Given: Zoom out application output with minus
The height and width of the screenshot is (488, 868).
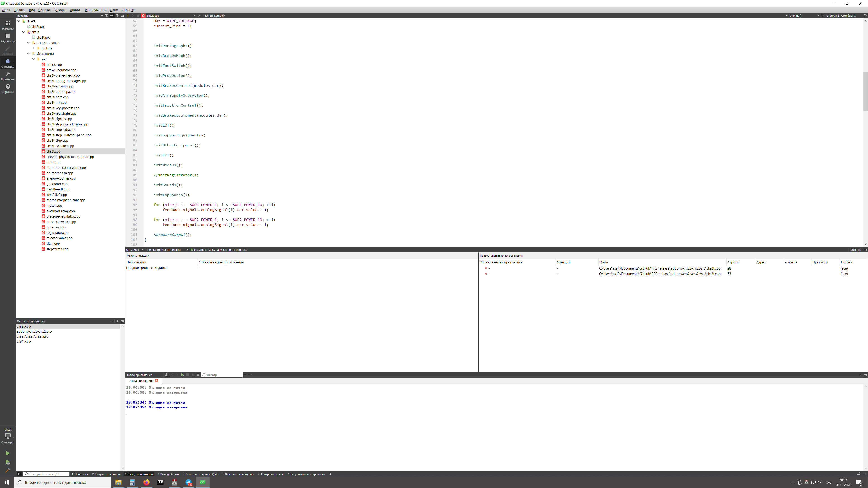Looking at the screenshot, I should tap(250, 375).
